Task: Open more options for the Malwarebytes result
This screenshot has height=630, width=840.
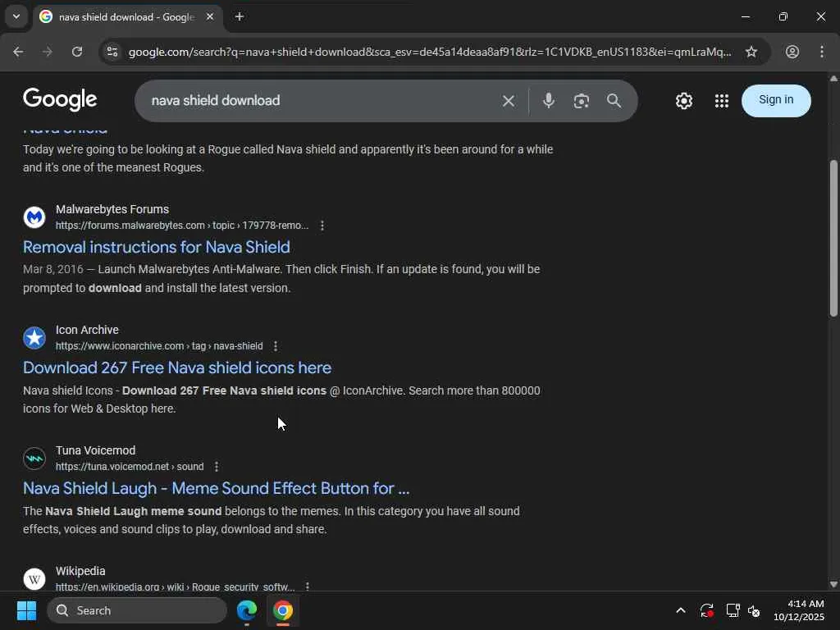Action: [322, 226]
